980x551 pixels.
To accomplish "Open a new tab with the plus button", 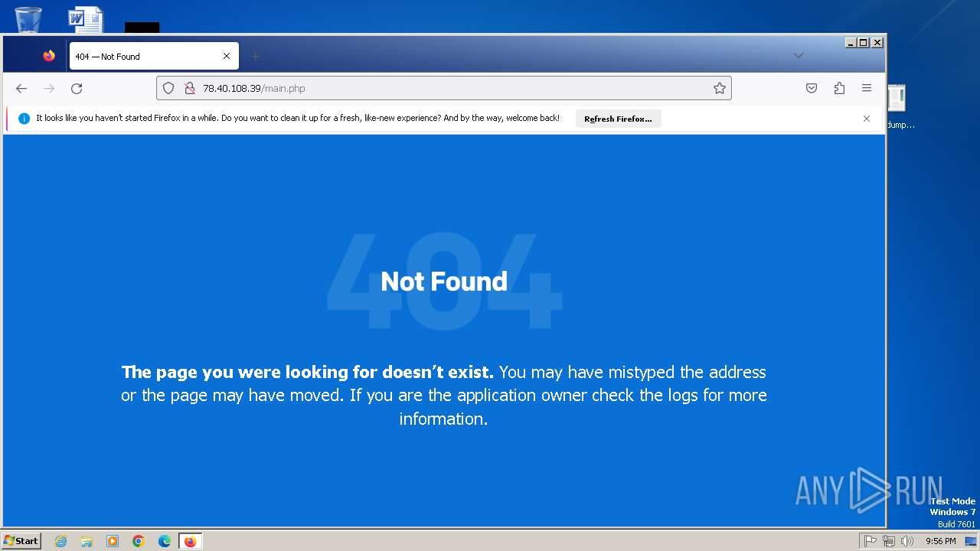I will pos(256,56).
